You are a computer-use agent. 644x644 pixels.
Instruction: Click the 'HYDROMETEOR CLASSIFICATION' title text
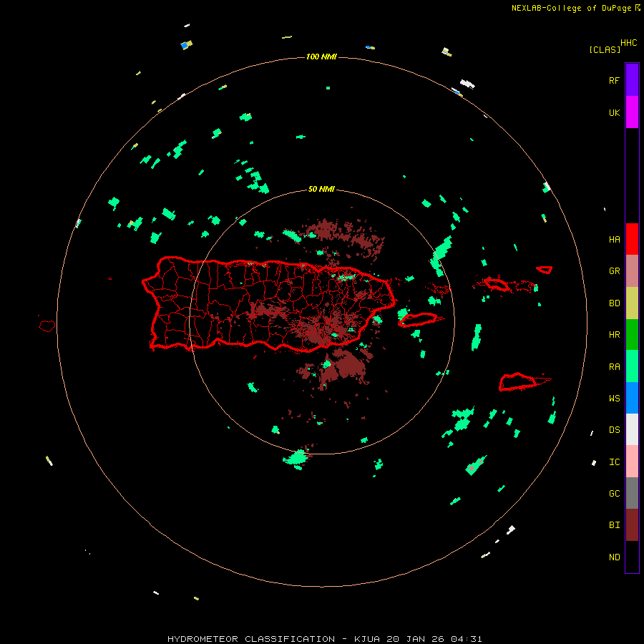[x=251, y=639]
